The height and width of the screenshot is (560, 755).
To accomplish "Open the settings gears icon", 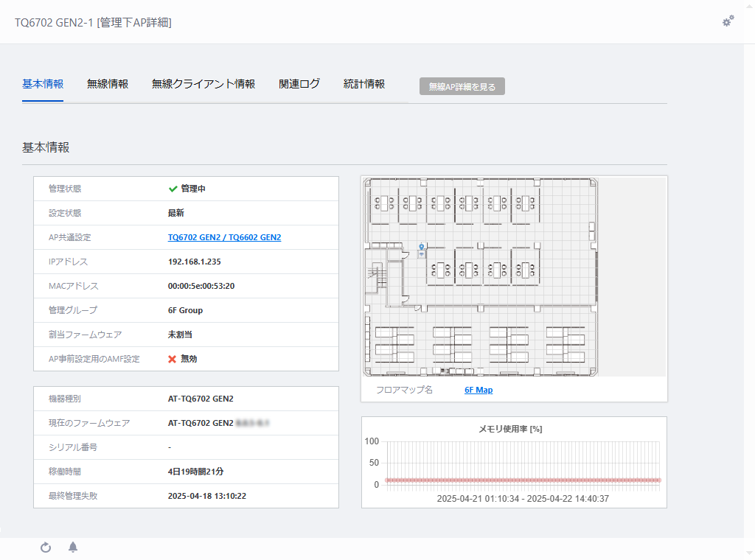I will [728, 21].
